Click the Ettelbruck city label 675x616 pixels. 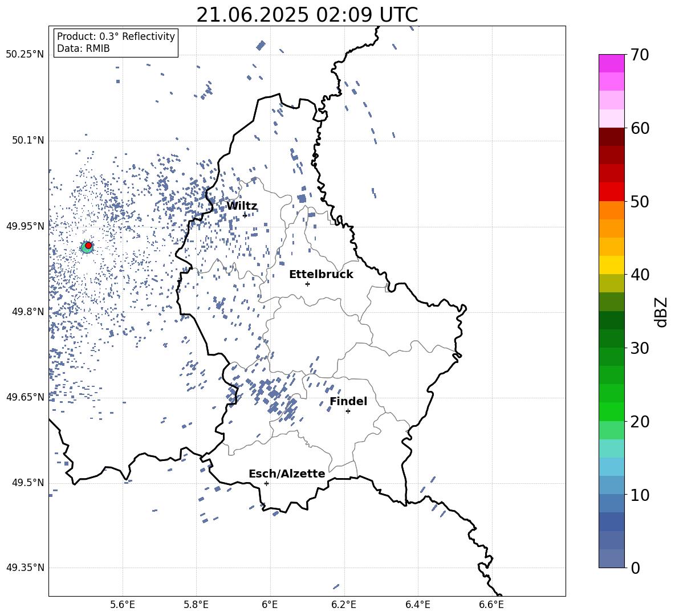click(321, 275)
